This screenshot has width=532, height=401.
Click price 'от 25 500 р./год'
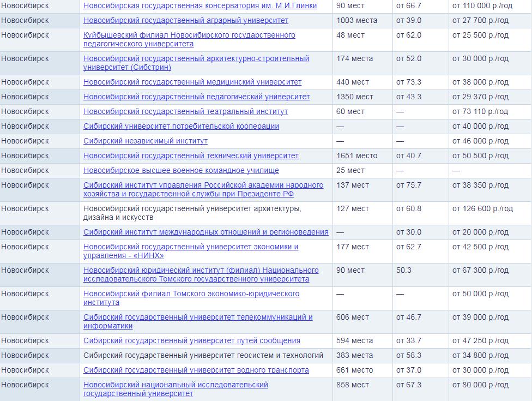click(480, 35)
